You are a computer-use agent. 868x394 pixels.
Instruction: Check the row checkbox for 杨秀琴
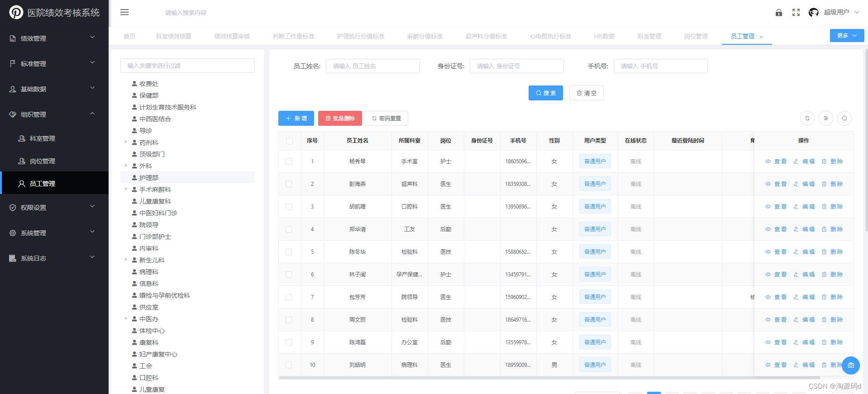pyautogui.click(x=289, y=161)
